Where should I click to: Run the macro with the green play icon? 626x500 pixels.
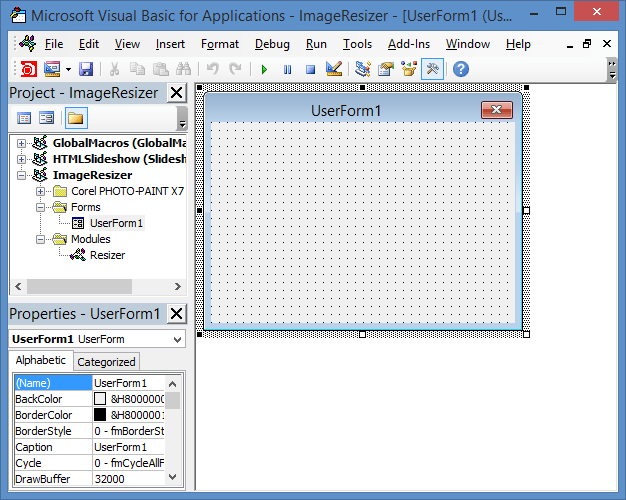coord(264,69)
